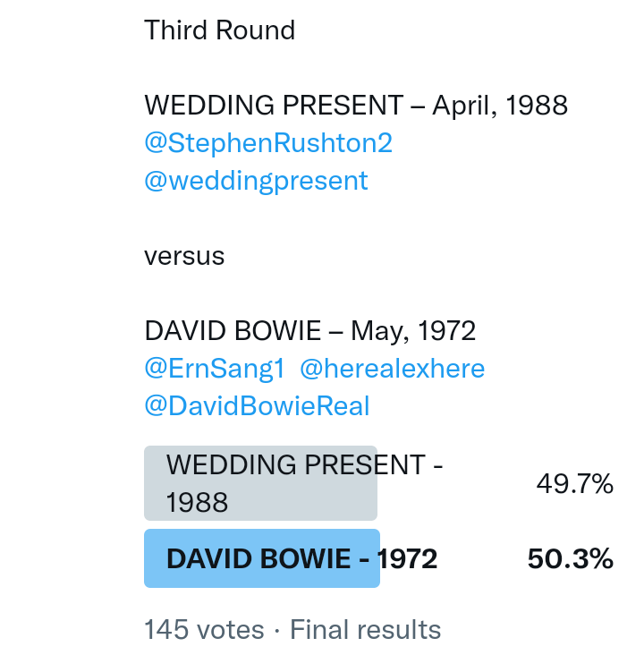Click the 50.3% winning poll percentage
Viewport: 644px width, 655px height.
[570, 559]
